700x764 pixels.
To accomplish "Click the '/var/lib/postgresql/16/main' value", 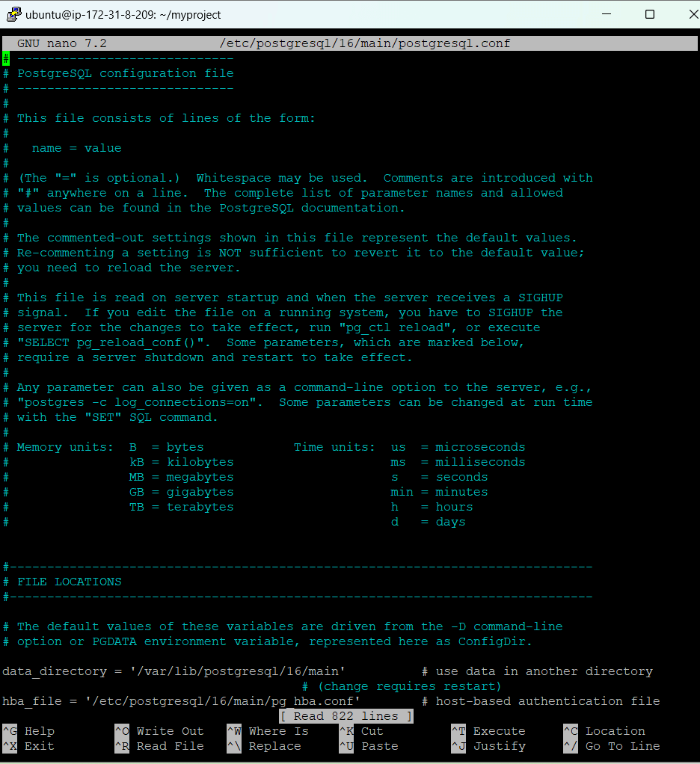I will pyautogui.click(x=237, y=671).
